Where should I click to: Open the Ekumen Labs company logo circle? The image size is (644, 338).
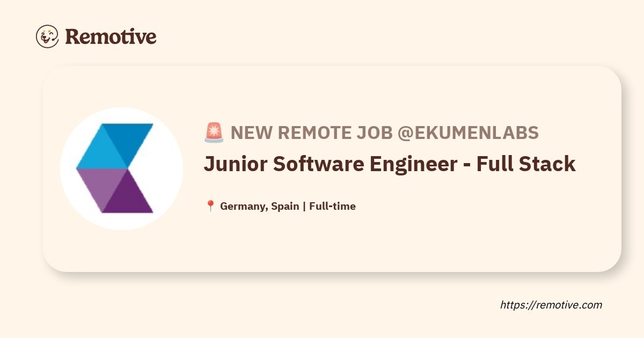coord(122,168)
